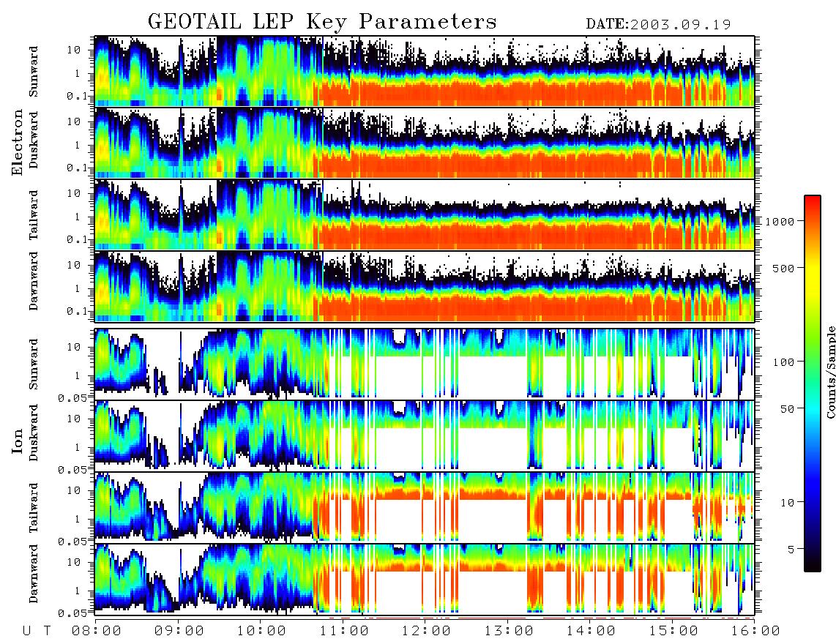Click the Electron "Tailward" panel label

pyautogui.click(x=34, y=214)
